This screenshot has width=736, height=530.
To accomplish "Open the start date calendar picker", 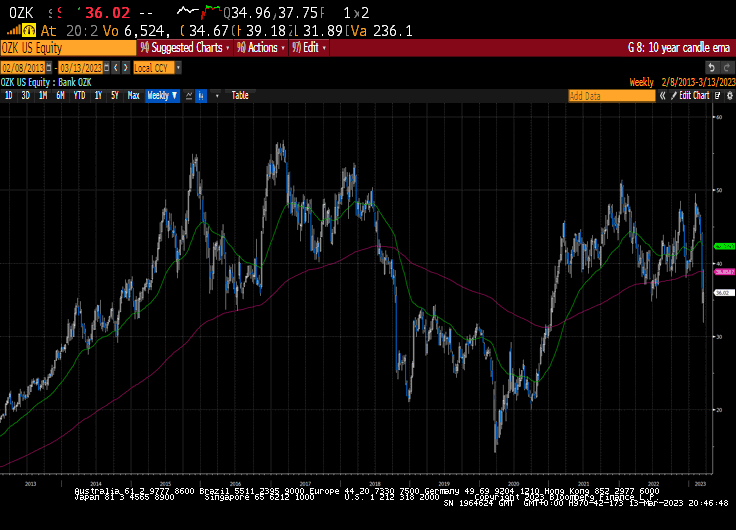I will click(49, 68).
